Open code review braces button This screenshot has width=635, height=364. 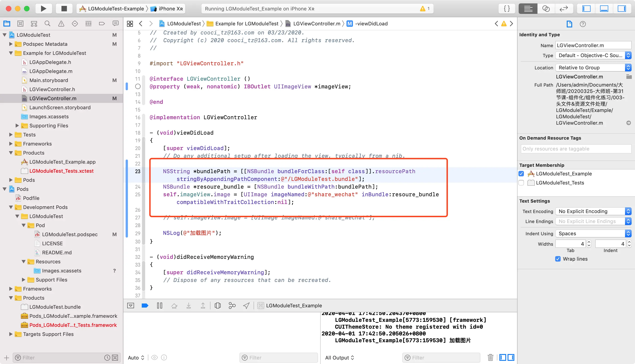point(507,9)
